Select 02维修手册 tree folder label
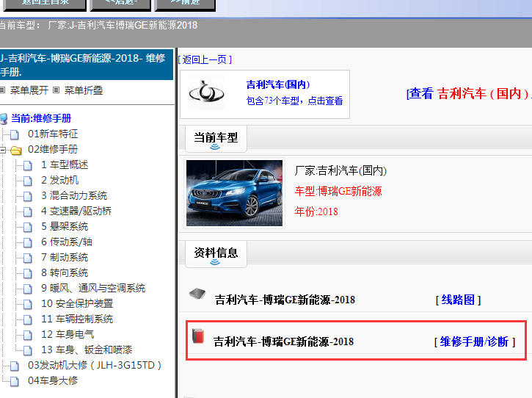 point(53,149)
